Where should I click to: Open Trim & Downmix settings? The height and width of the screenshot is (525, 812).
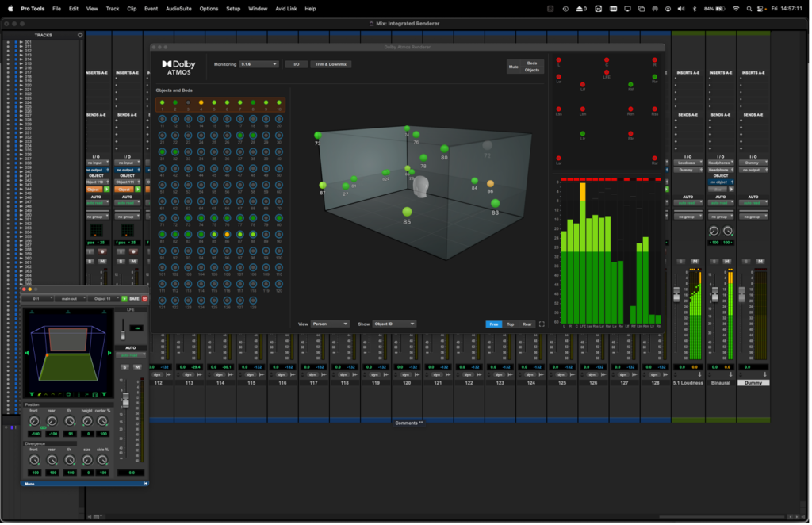pyautogui.click(x=331, y=64)
